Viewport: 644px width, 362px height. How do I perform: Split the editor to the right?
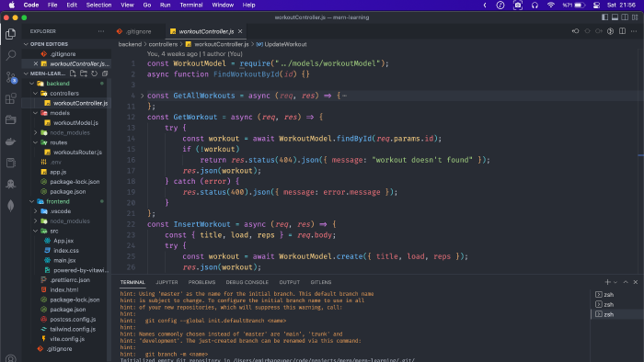(x=622, y=31)
